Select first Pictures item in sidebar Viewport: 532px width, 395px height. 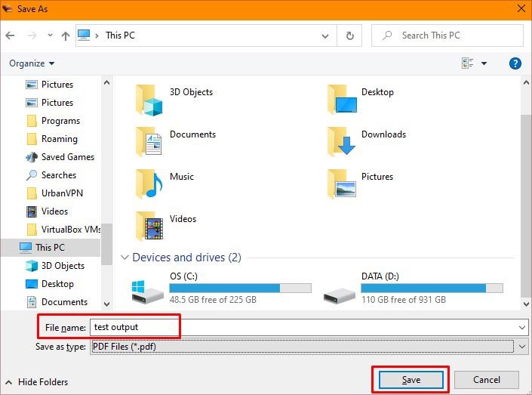(49, 85)
